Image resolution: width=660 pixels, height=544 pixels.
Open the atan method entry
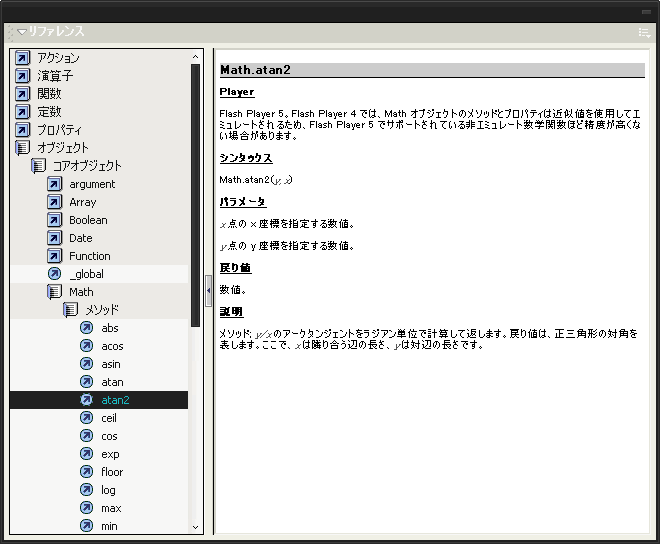(x=112, y=382)
